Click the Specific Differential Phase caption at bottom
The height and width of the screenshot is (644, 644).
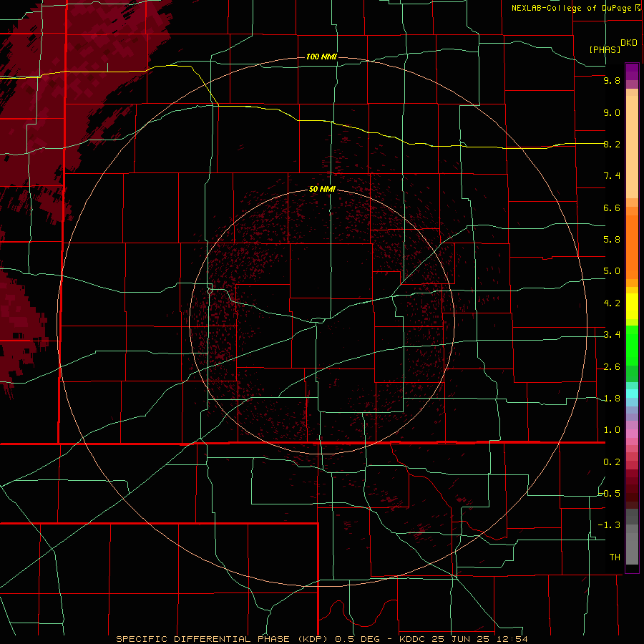pos(321,639)
